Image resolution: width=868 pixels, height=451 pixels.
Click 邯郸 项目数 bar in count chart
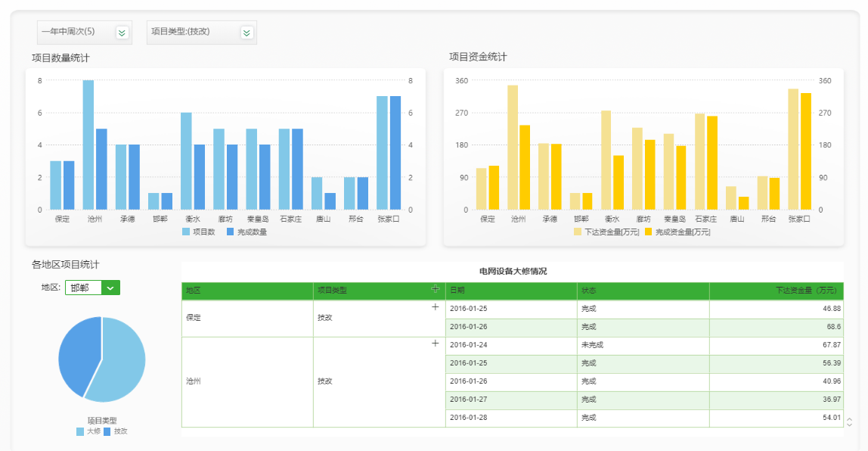(153, 201)
